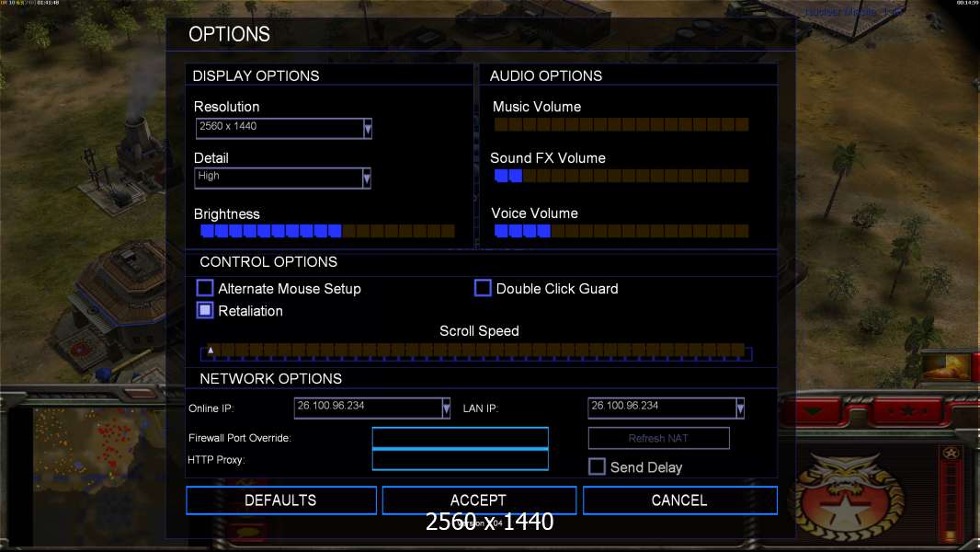The image size is (980, 552).
Task: Enable Alternate Mouse Setup checkbox
Action: click(205, 288)
